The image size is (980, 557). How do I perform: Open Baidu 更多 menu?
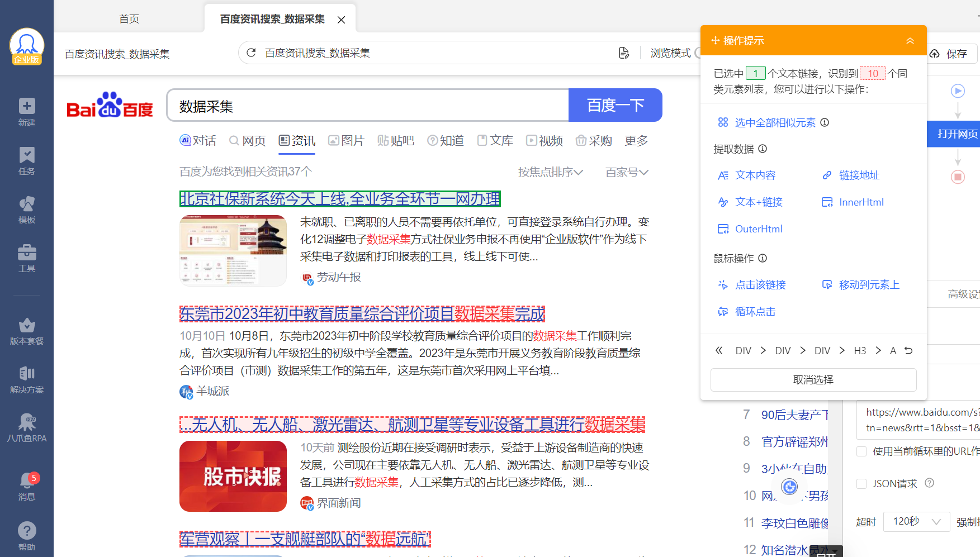pos(636,140)
